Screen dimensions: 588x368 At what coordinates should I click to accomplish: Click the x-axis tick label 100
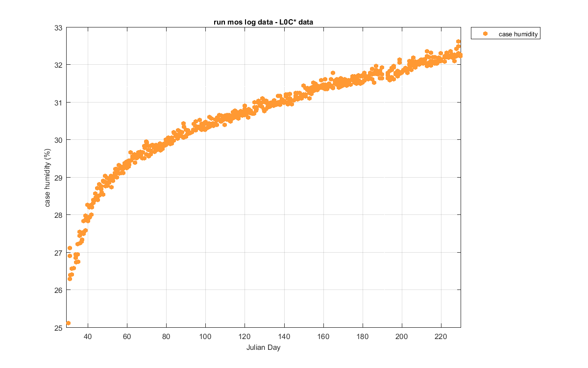[x=205, y=336]
